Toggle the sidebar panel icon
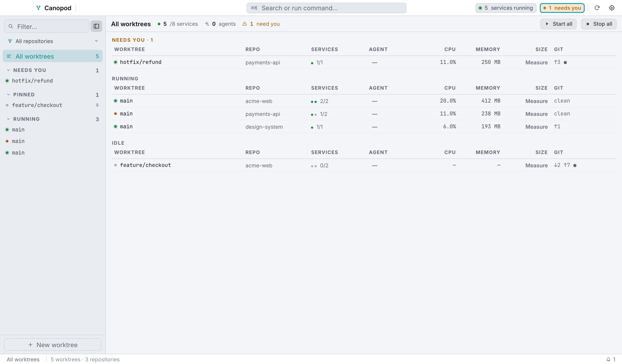This screenshot has width=622, height=364. click(96, 26)
